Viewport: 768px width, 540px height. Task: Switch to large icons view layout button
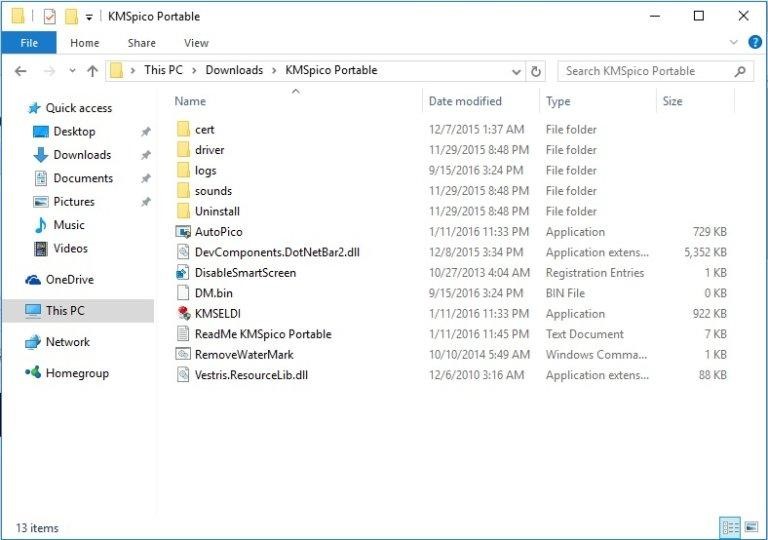pyautogui.click(x=750, y=527)
